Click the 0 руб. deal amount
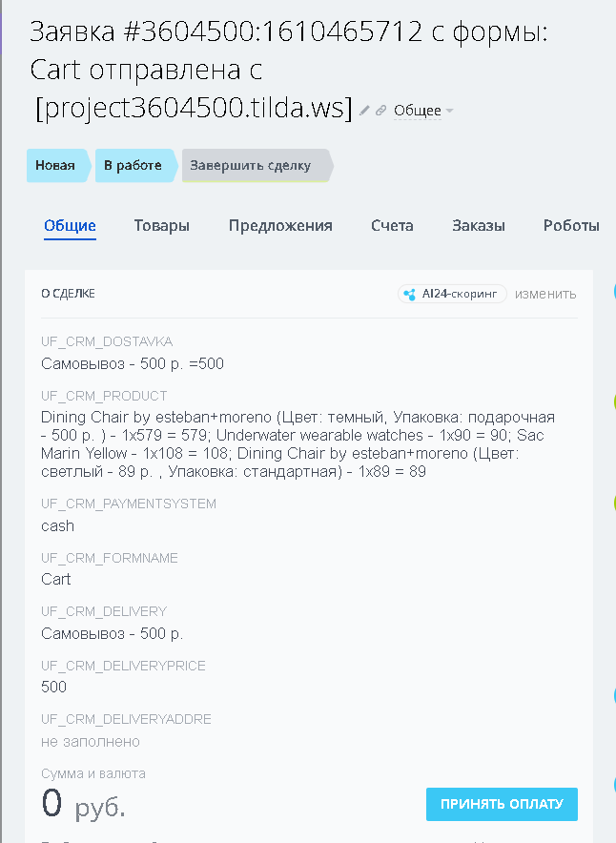The image size is (616, 843). 83,804
